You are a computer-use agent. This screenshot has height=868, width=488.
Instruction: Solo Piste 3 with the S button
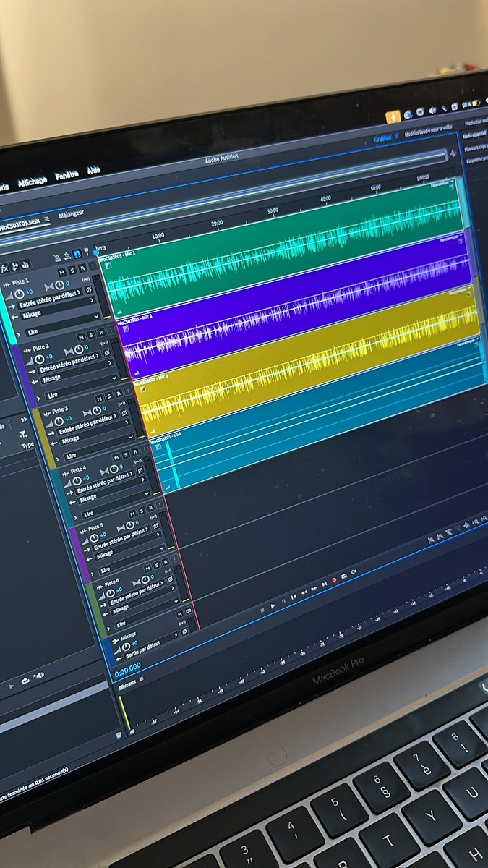[109, 396]
